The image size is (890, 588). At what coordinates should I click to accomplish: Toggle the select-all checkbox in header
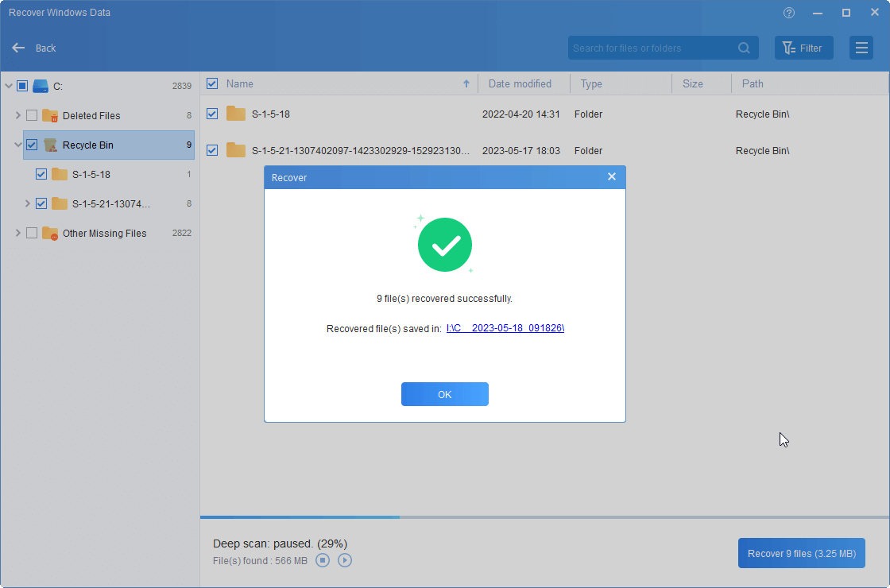[x=212, y=83]
